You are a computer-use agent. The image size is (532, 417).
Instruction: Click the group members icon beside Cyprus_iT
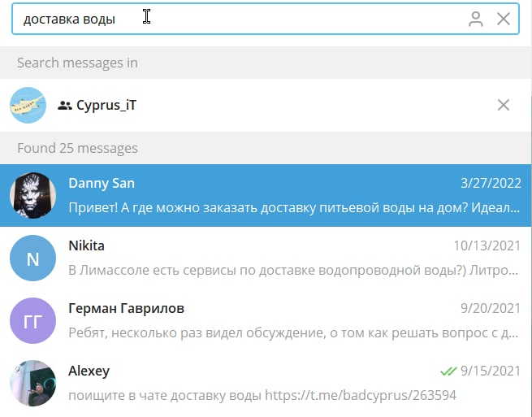click(x=65, y=105)
